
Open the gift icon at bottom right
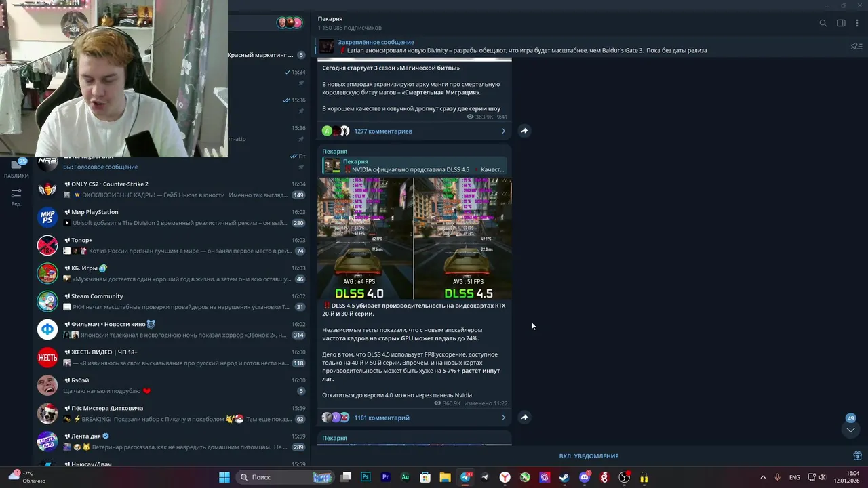coord(857,456)
